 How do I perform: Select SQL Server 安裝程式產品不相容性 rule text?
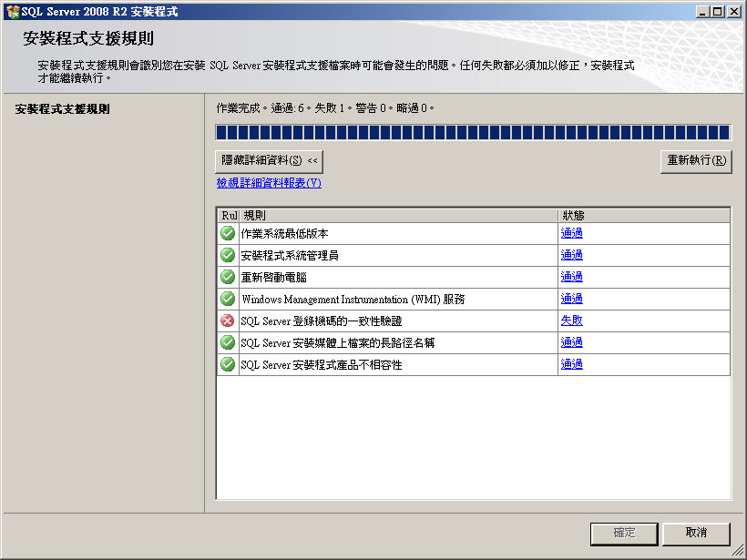(322, 365)
